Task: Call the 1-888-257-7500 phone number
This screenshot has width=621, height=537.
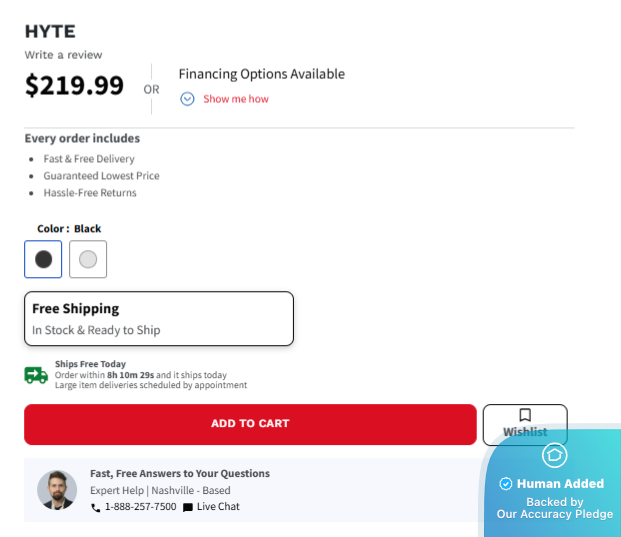Action: pos(140,507)
